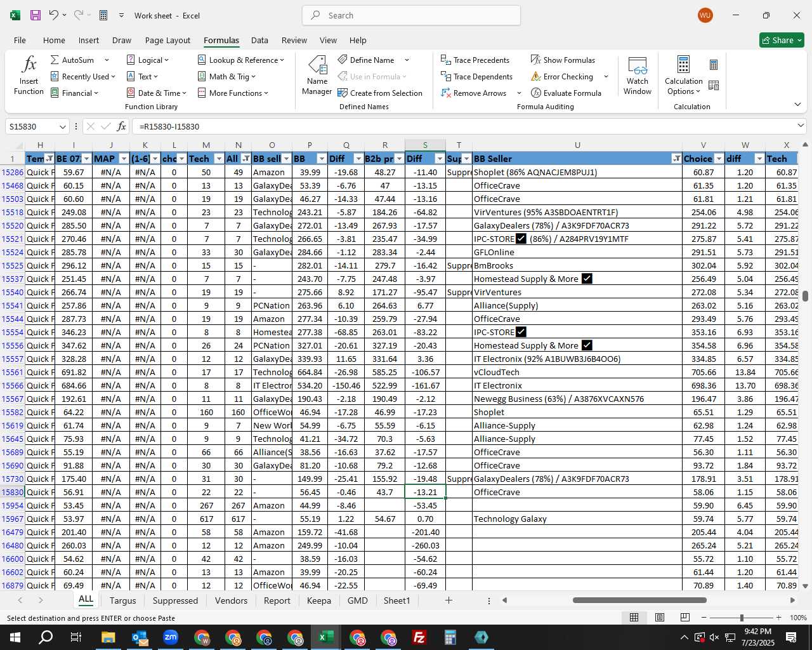This screenshot has height=650, width=812.
Task: Switch to the Keepa sheet tab
Action: (318, 600)
